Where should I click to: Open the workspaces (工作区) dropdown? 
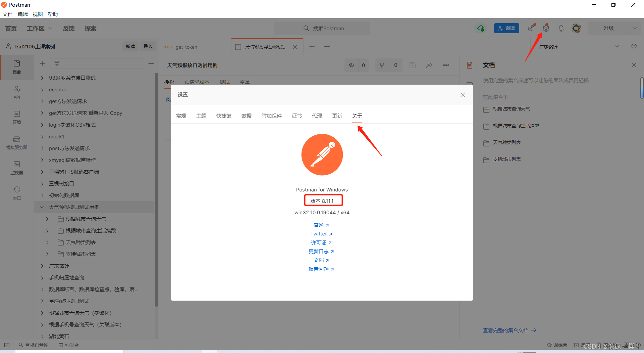[39, 29]
